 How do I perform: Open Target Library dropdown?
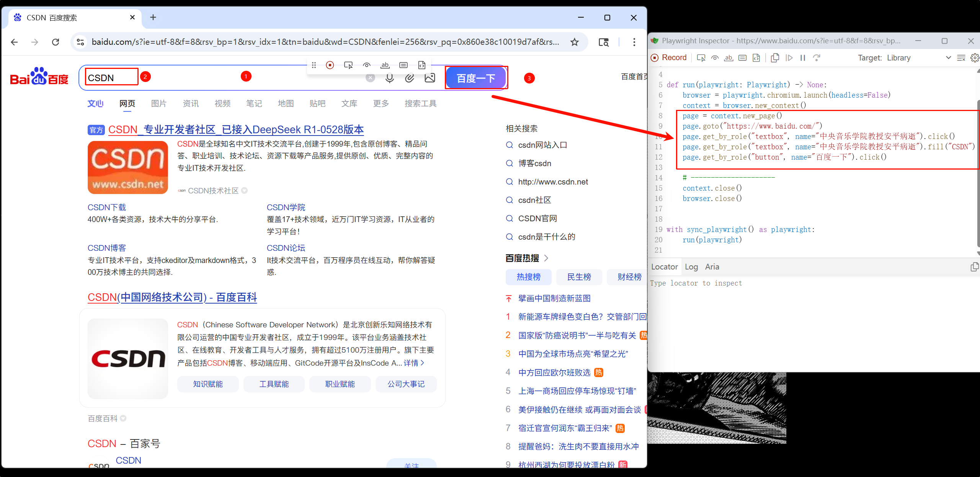(919, 58)
